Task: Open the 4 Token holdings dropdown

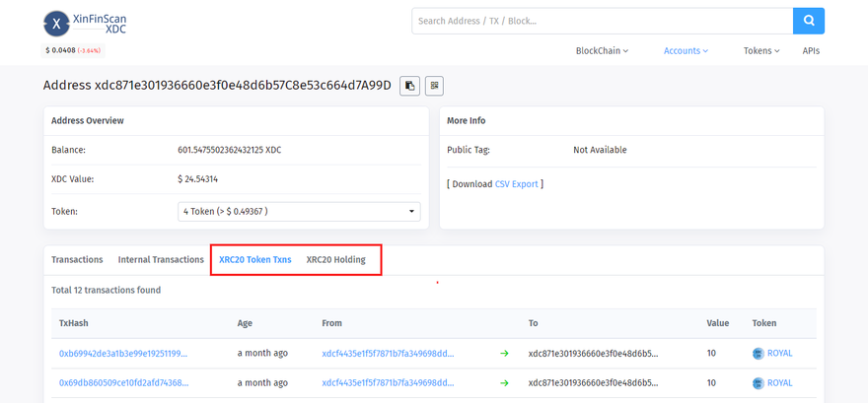Action: point(299,211)
